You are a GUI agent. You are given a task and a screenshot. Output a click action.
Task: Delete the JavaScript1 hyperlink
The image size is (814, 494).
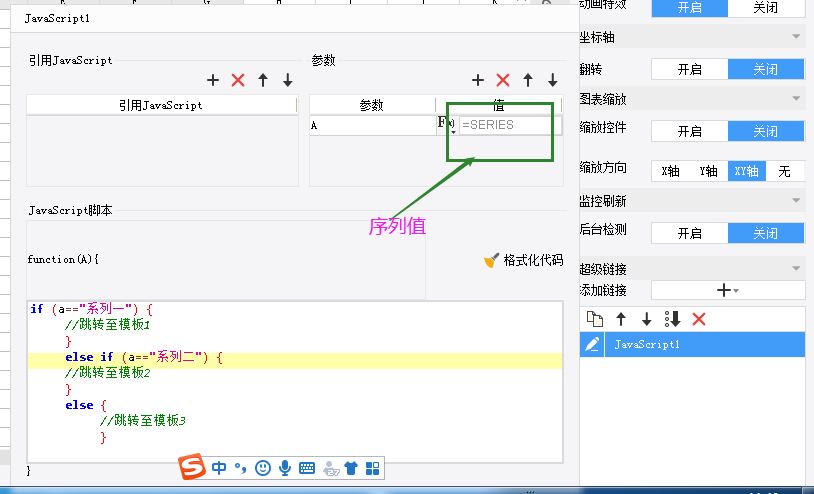click(699, 319)
